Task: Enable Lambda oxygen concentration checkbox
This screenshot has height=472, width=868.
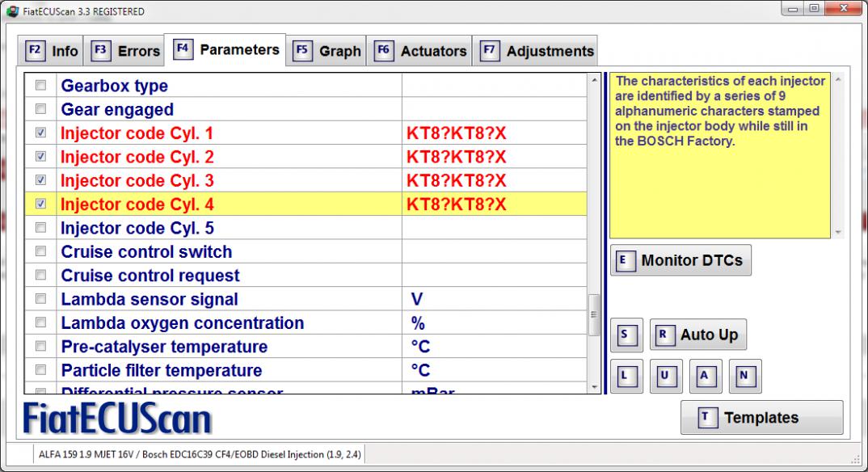Action: tap(40, 322)
